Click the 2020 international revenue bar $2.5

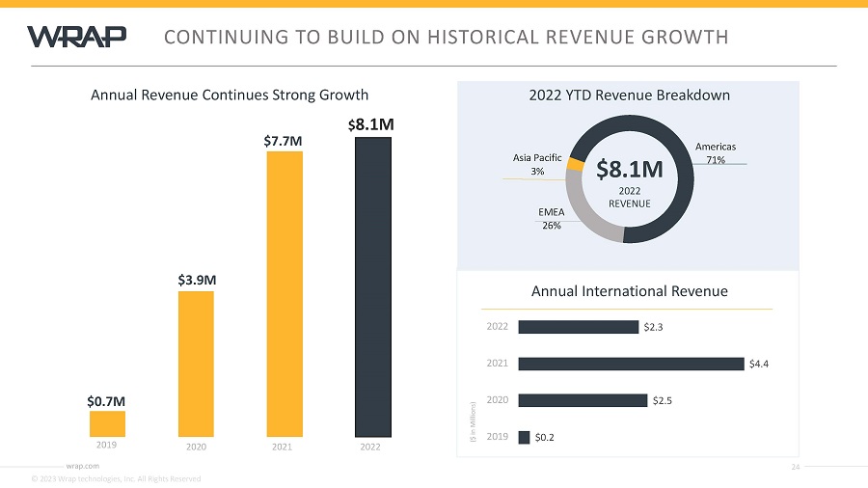[583, 400]
